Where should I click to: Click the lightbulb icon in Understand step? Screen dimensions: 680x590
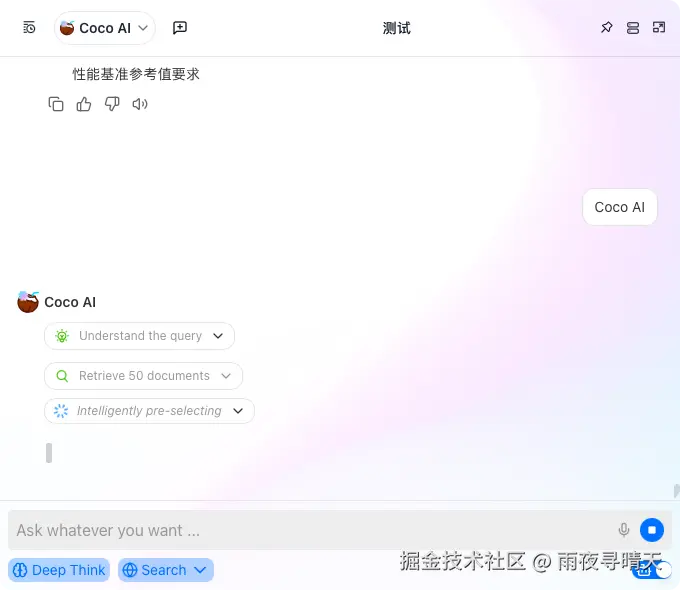[x=62, y=336]
